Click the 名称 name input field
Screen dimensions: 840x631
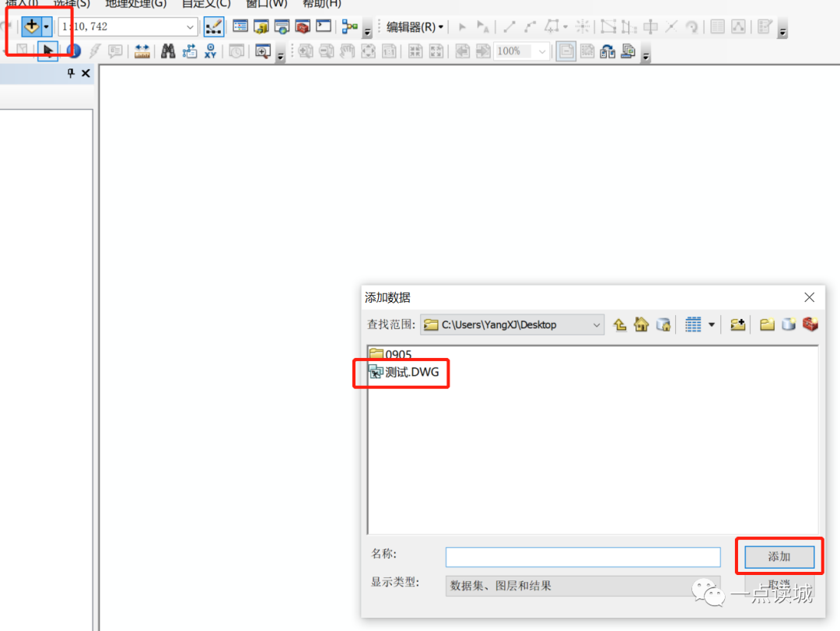coord(583,557)
